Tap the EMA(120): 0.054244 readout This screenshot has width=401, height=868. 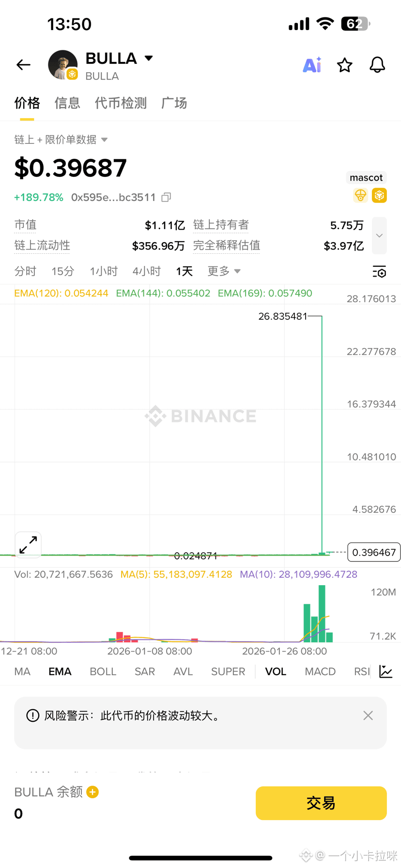pyautogui.click(x=61, y=293)
